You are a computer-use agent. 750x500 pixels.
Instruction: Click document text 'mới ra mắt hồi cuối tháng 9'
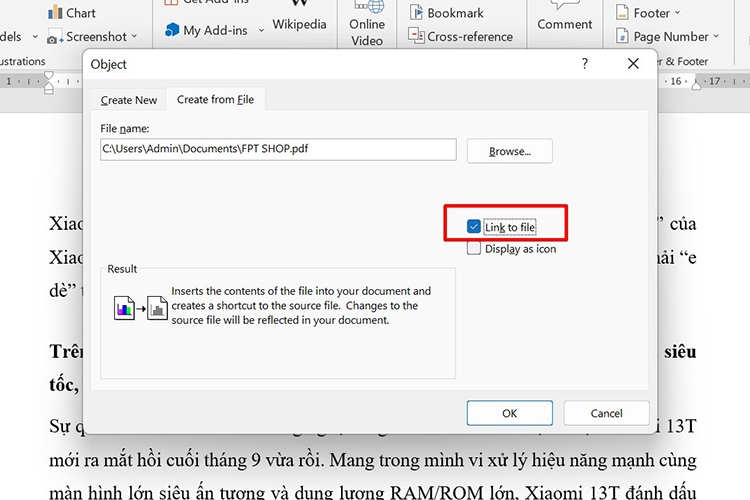[x=154, y=460]
